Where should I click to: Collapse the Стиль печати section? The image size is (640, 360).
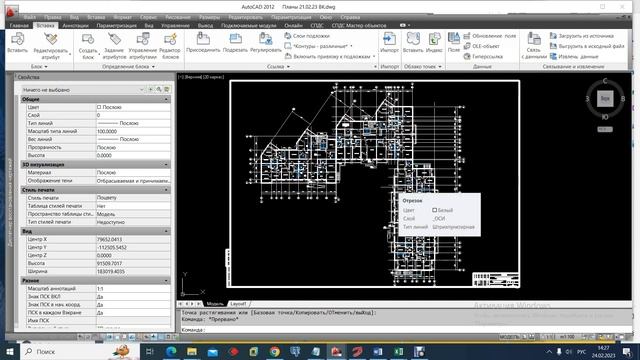166,190
